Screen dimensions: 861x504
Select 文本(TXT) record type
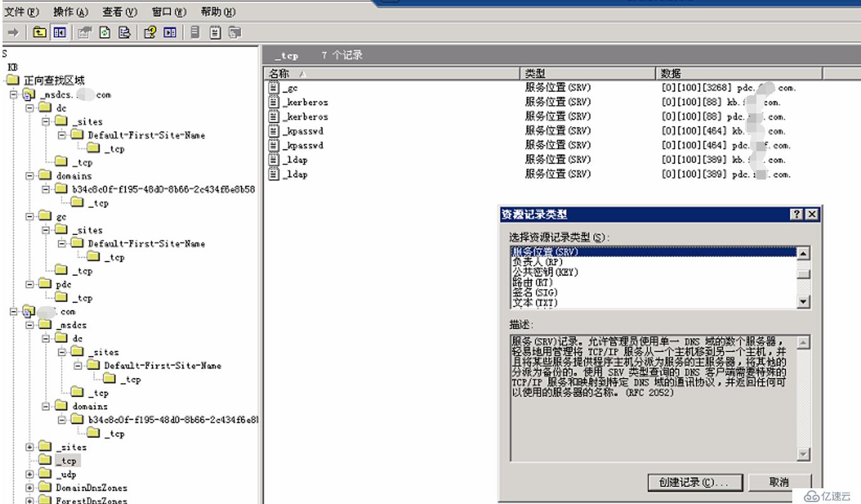click(x=535, y=302)
